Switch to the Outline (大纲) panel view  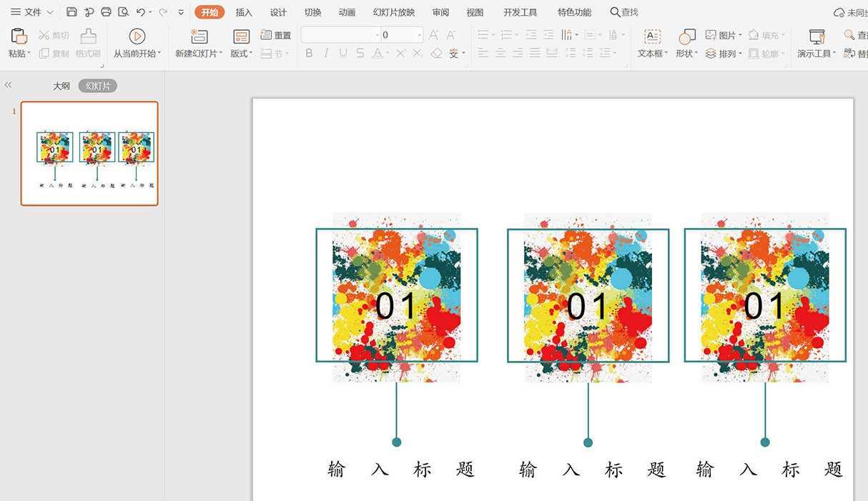point(61,86)
